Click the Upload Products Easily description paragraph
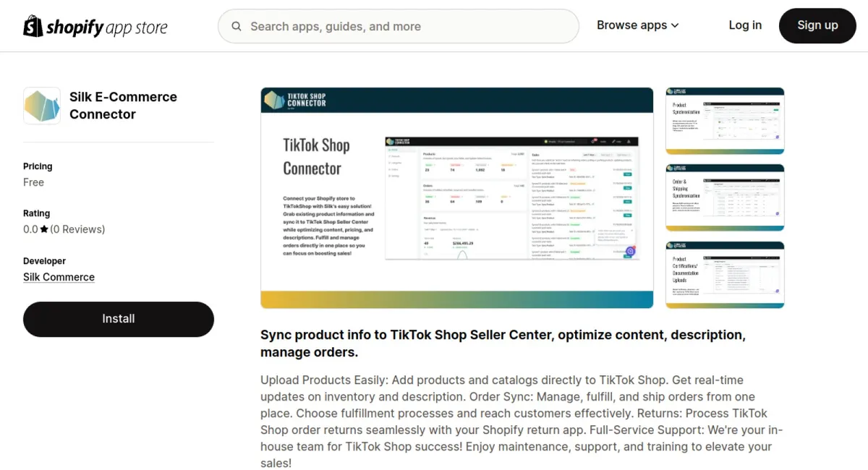The width and height of the screenshot is (868, 470). 522,422
